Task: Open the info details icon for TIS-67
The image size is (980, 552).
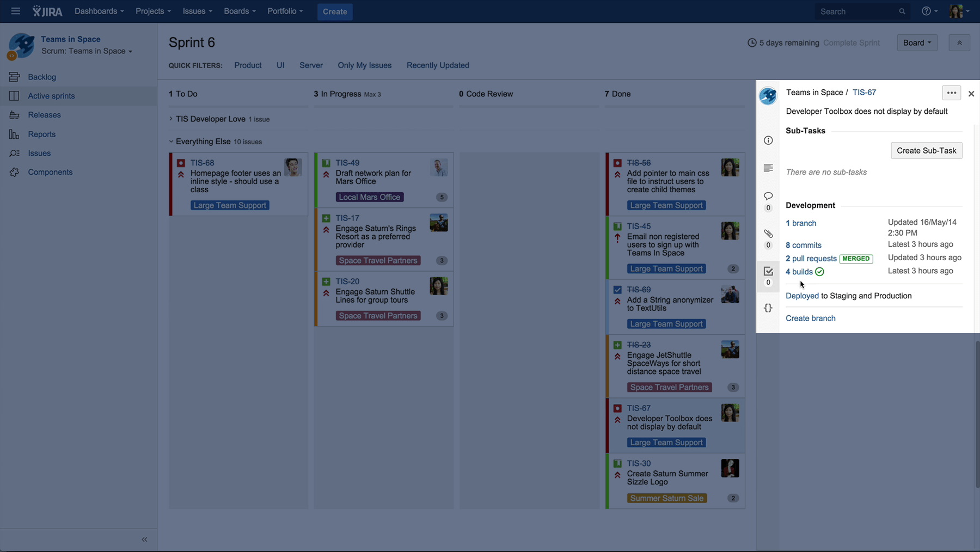Action: [768, 140]
